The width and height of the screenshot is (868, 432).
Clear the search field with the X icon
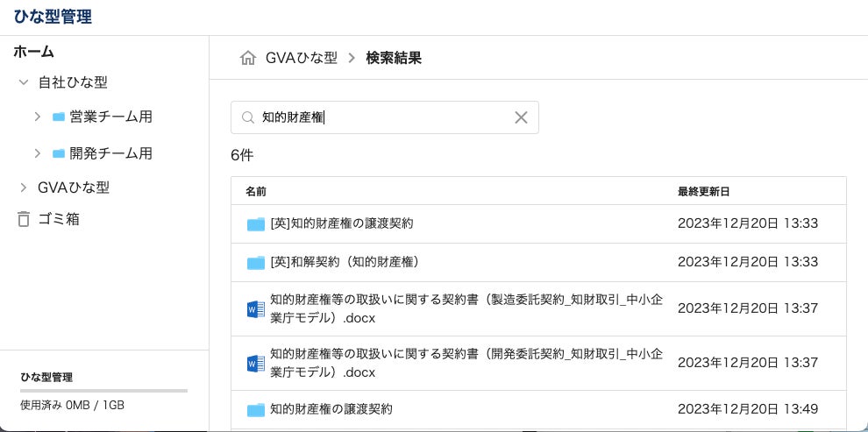tap(521, 117)
